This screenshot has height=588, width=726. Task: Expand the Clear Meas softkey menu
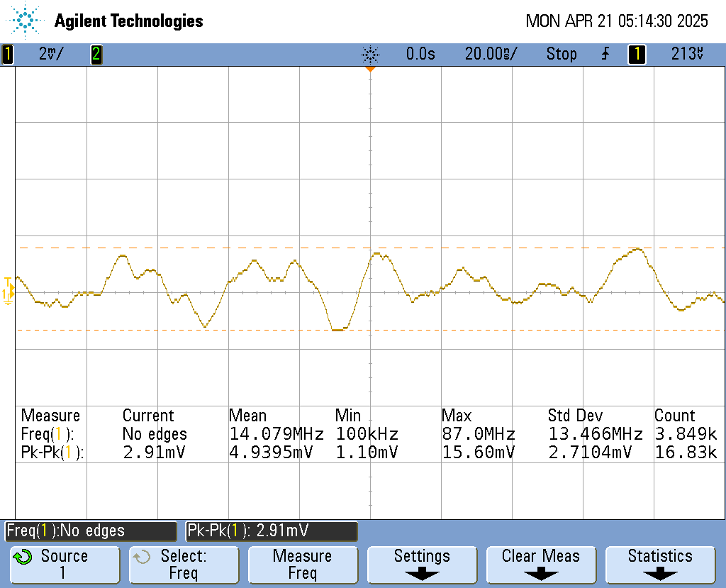tap(541, 565)
